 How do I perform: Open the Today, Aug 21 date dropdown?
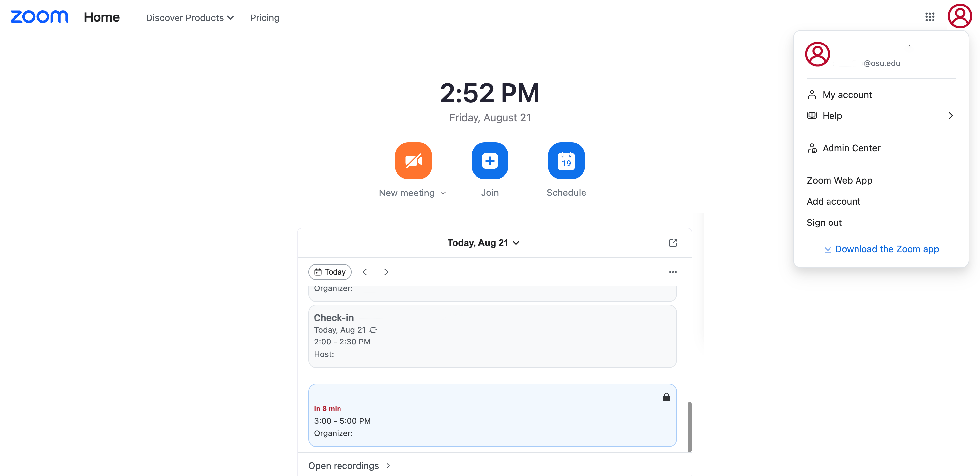click(x=483, y=243)
